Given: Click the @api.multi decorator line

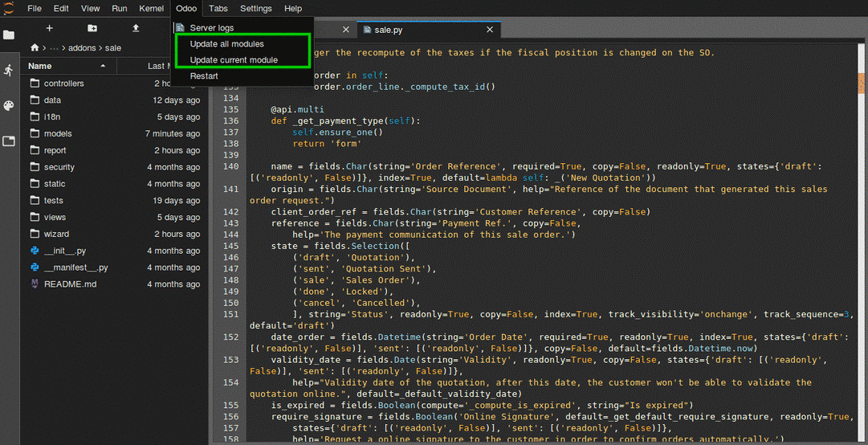Looking at the screenshot, I should tap(297, 109).
